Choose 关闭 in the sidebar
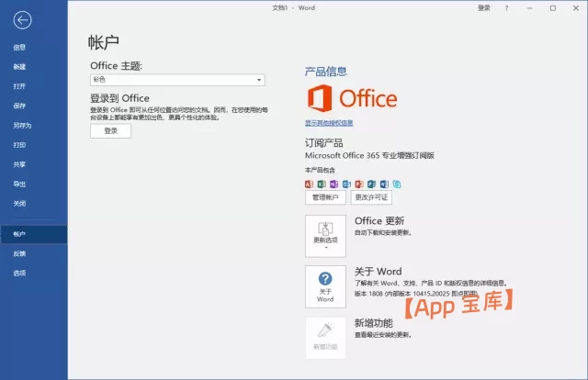588x380 pixels. (19, 204)
